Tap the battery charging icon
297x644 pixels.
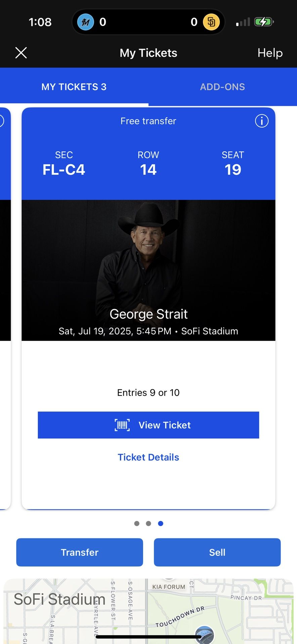tap(264, 22)
